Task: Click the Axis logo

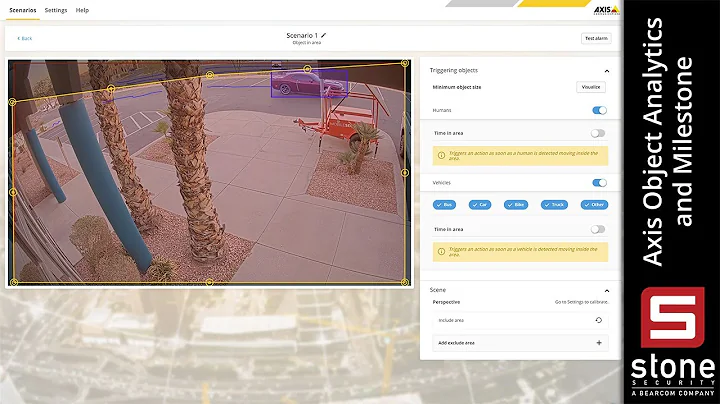Action: [x=606, y=10]
